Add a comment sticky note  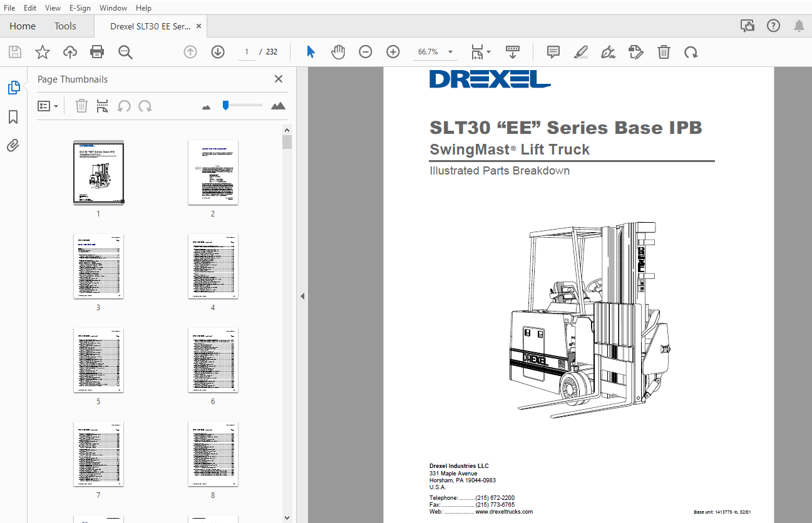coord(553,52)
